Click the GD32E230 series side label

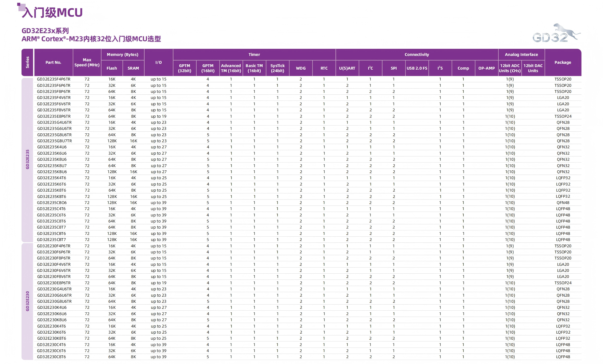(x=27, y=301)
